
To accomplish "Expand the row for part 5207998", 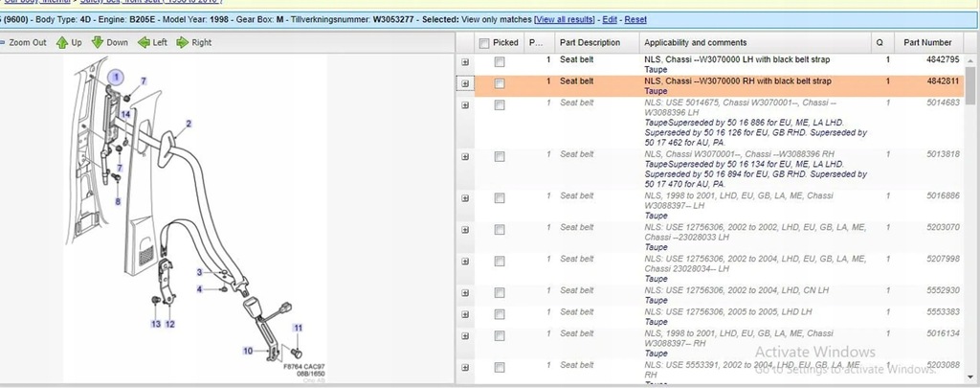I will [x=465, y=262].
